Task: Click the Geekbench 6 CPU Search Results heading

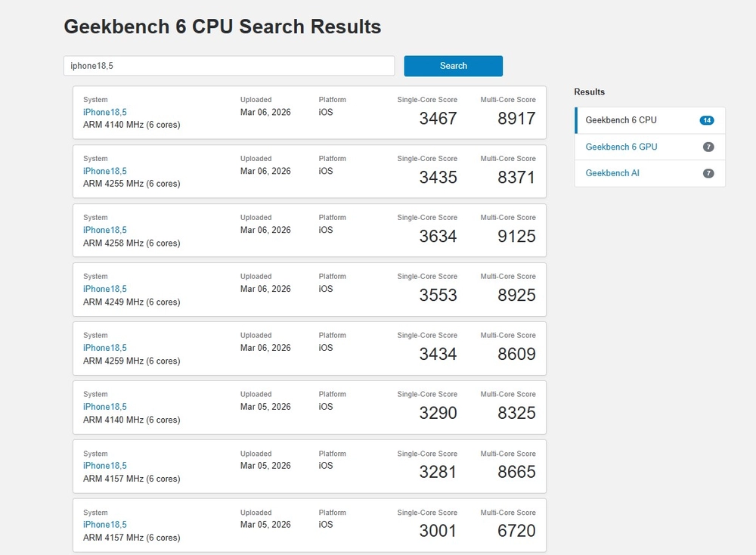Action: point(222,26)
